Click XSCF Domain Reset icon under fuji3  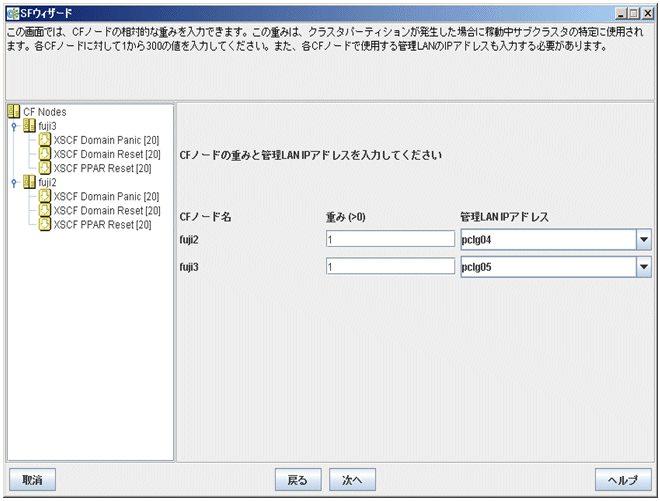45,154
